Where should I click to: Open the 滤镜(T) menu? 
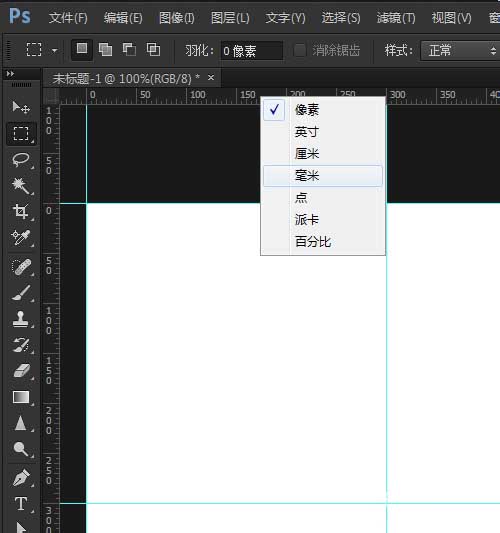pos(396,18)
